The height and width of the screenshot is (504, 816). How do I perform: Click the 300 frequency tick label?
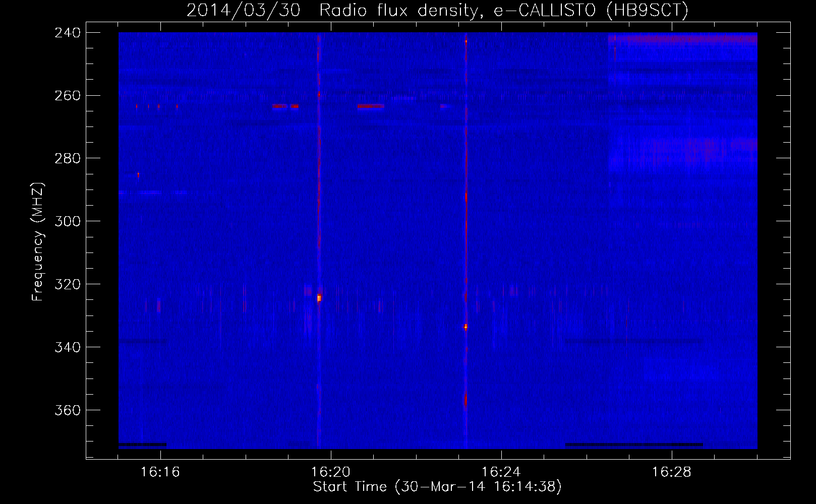tap(68, 222)
